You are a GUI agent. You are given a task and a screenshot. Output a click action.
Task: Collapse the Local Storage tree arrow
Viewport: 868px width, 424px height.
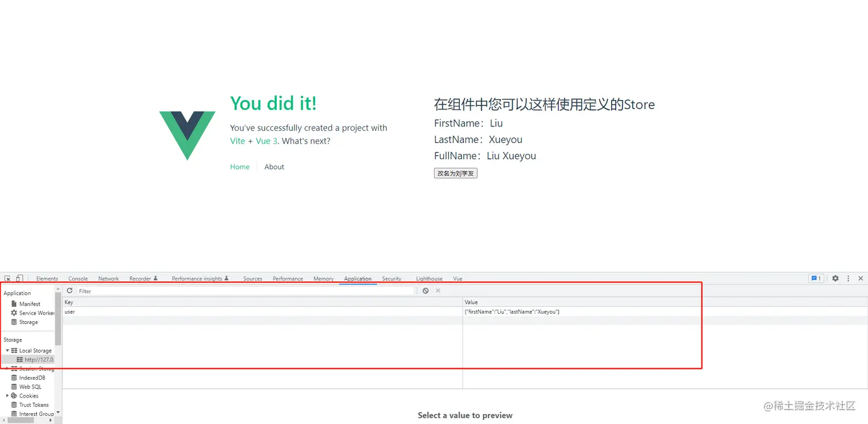click(x=7, y=350)
